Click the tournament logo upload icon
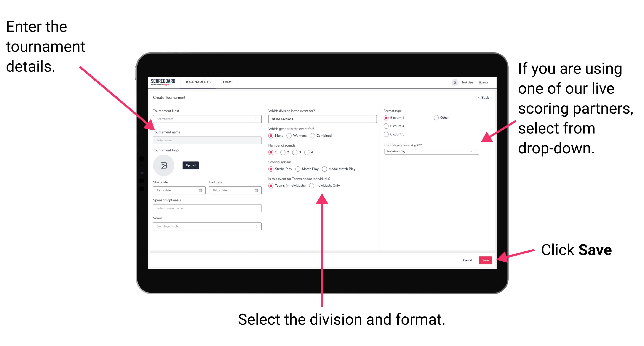 point(164,165)
